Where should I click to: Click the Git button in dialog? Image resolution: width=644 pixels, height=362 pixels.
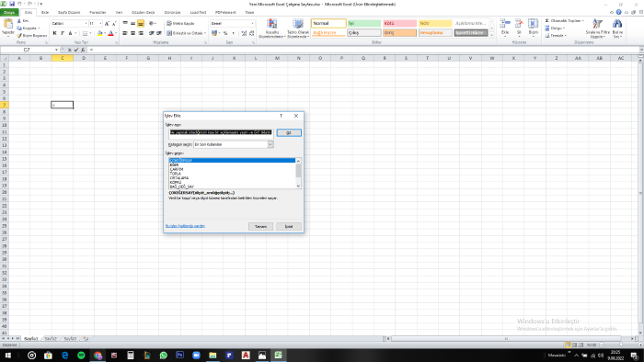289,132
